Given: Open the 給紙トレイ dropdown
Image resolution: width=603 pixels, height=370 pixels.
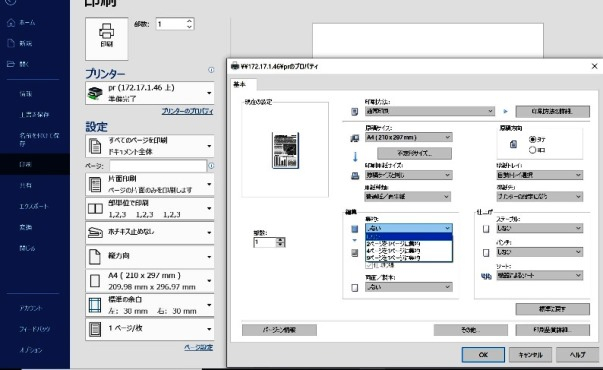Looking at the screenshot, I should [x=540, y=175].
